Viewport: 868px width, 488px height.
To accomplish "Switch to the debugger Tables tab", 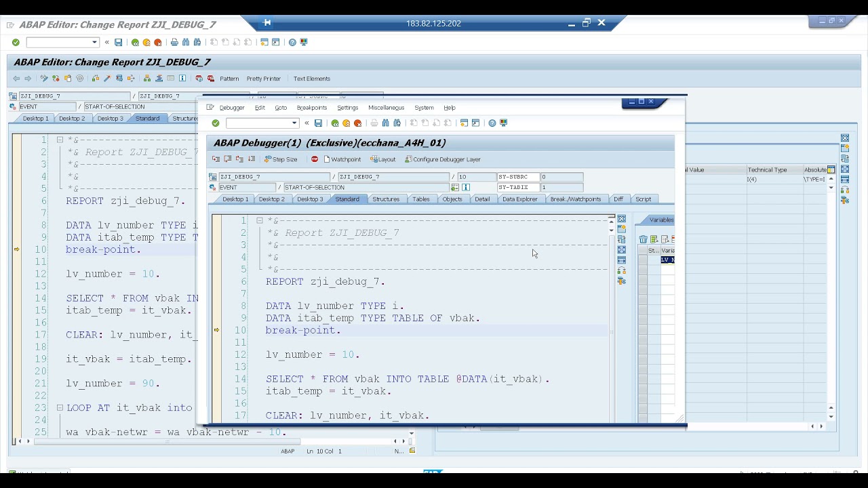I will pyautogui.click(x=421, y=199).
